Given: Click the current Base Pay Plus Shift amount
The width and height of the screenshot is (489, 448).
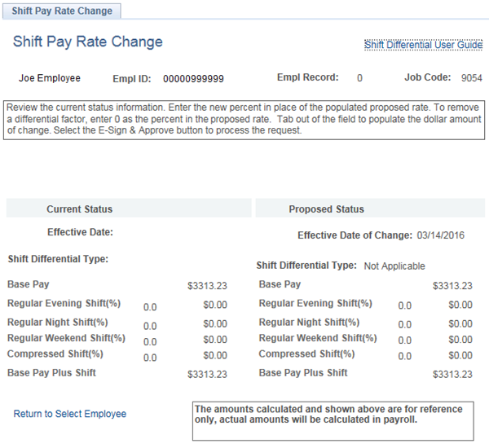Looking at the screenshot, I should [x=207, y=375].
